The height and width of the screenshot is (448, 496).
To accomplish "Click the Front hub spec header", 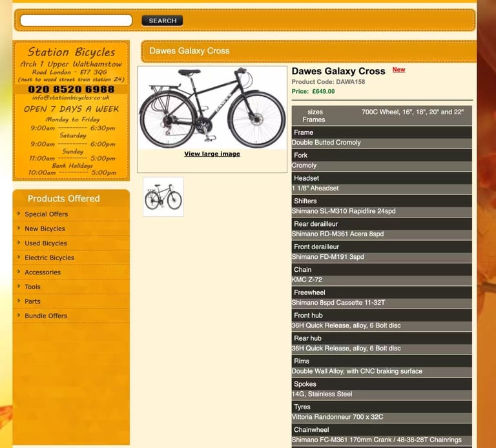I will coord(382,315).
